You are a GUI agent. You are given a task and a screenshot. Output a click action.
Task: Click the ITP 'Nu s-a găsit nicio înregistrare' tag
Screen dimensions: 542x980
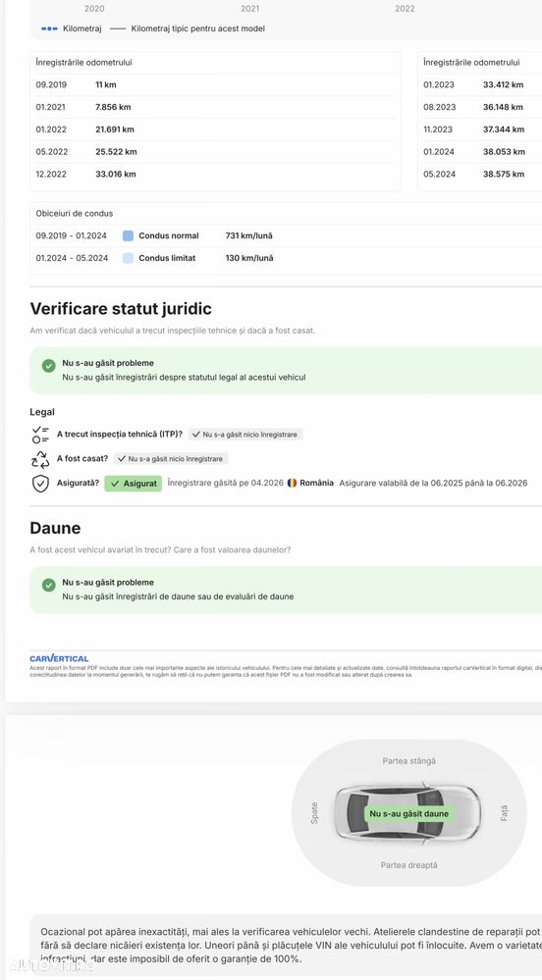coord(245,435)
